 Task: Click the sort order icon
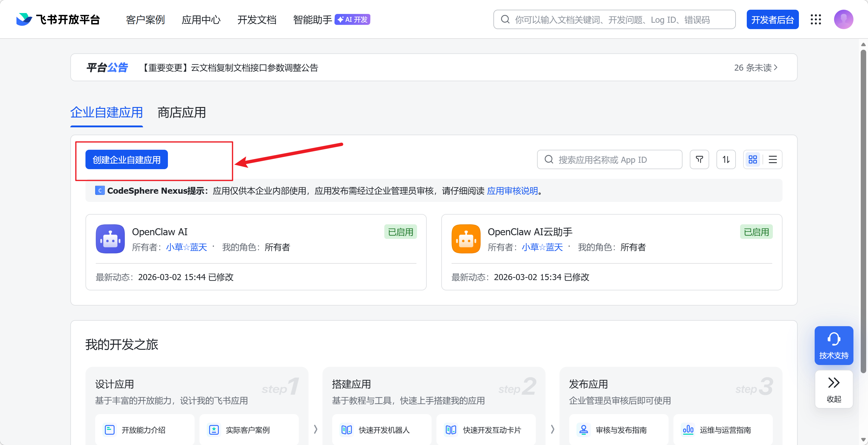(726, 159)
